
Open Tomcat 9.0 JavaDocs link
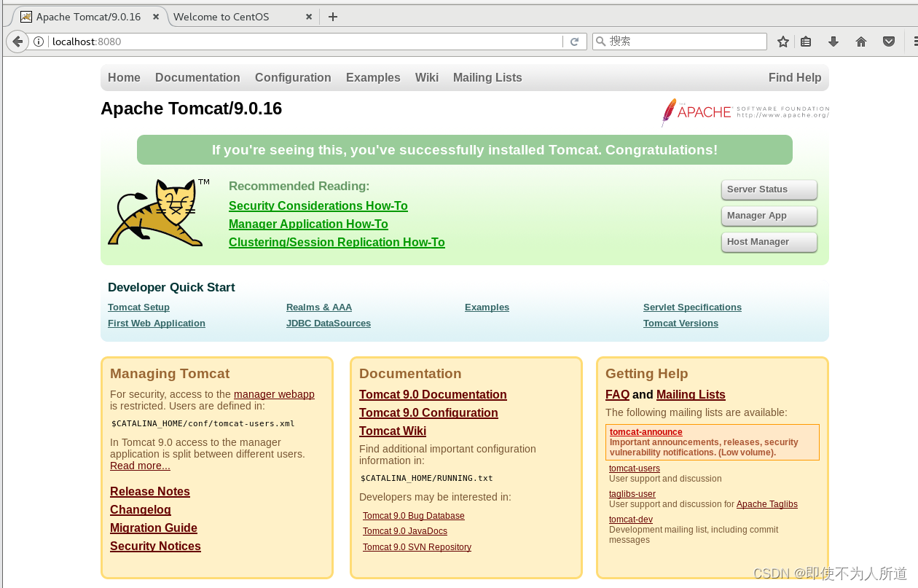[405, 531]
